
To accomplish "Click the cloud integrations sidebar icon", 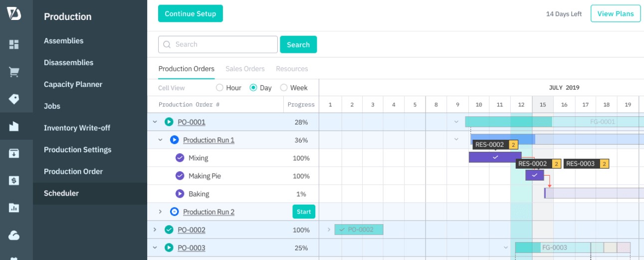I will (x=14, y=235).
